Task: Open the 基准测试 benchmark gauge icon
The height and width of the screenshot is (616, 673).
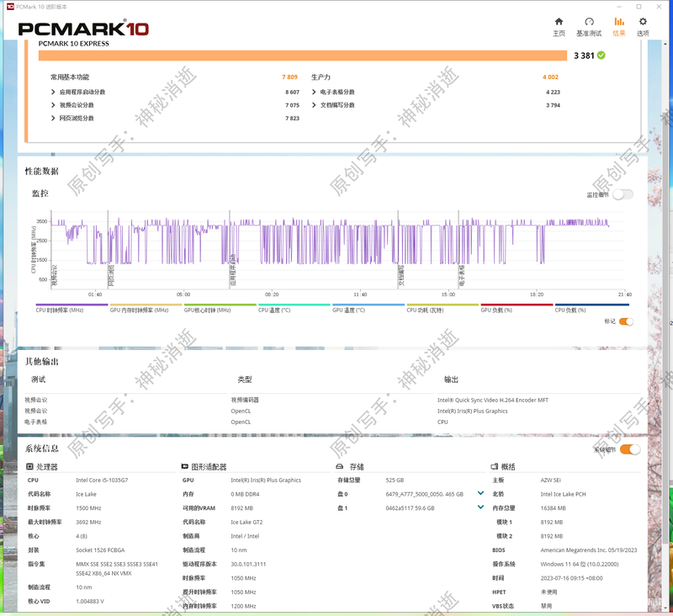Action: (589, 22)
